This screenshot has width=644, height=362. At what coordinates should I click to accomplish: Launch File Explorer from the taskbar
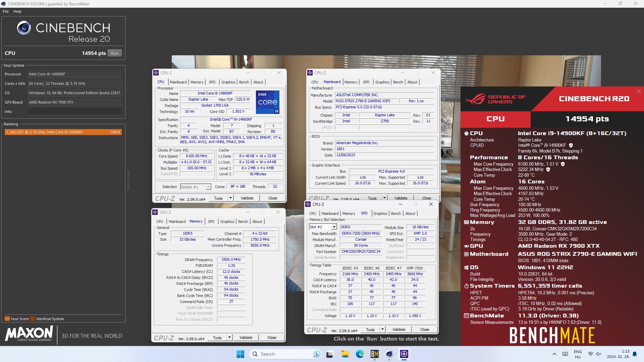click(x=345, y=354)
